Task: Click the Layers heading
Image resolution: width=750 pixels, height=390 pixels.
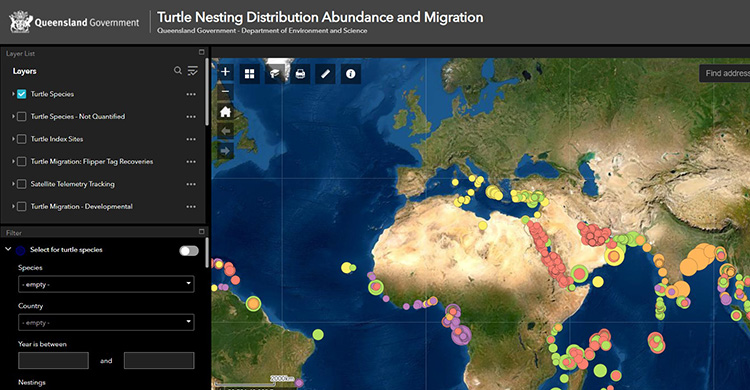Action: (24, 71)
